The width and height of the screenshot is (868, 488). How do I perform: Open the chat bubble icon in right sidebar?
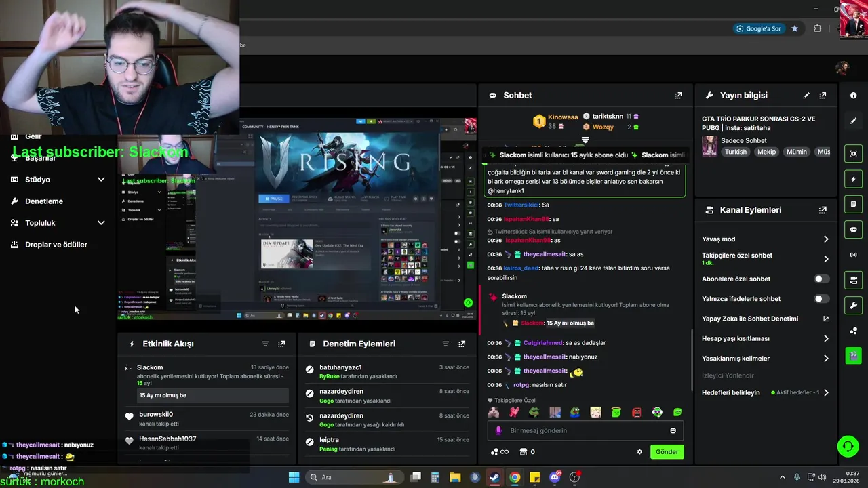pos(853,230)
